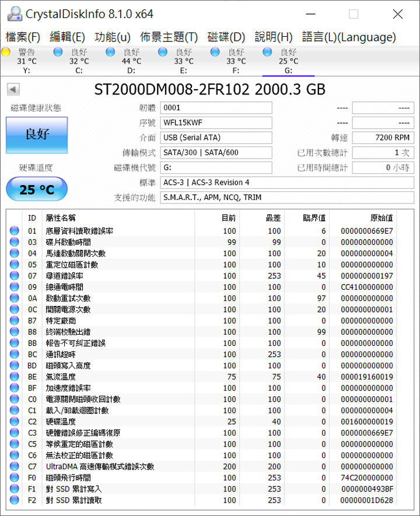Click the 目前 column header
Screen dimensions: 420x516
pos(229,218)
